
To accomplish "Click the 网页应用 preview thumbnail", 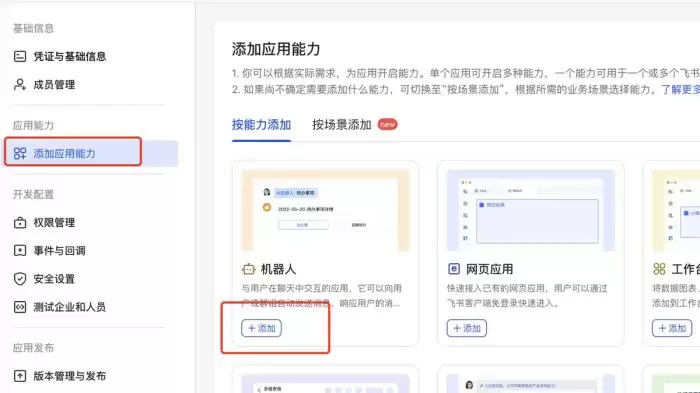I will [x=531, y=210].
